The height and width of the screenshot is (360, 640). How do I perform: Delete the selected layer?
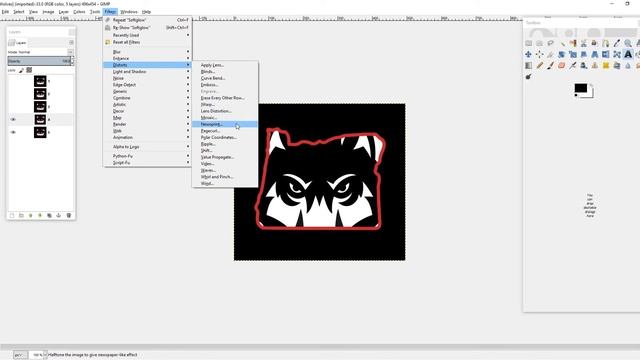tap(69, 215)
